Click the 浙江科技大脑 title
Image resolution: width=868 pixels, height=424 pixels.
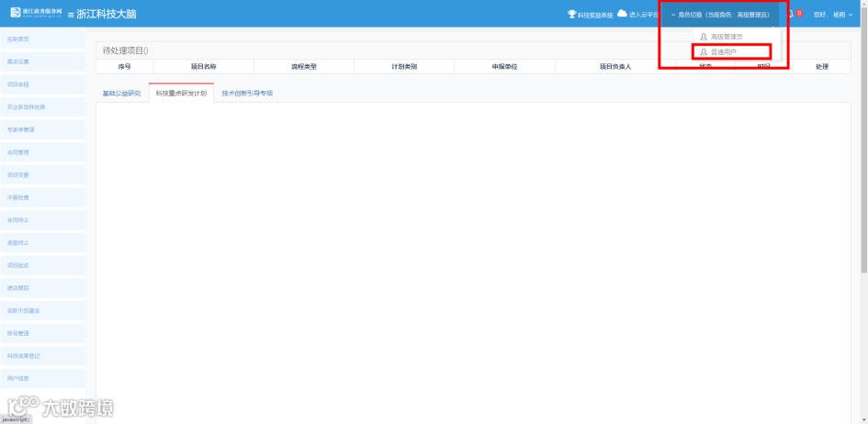107,15
